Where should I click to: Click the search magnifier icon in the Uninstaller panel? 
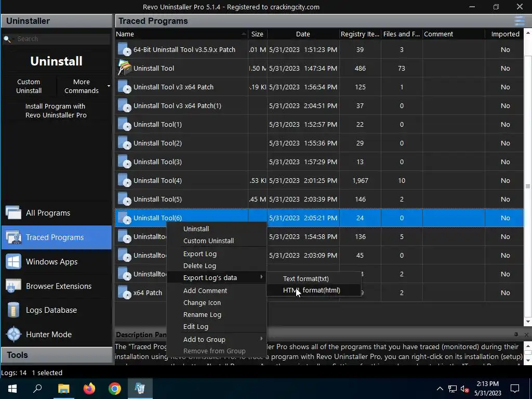click(x=7, y=39)
